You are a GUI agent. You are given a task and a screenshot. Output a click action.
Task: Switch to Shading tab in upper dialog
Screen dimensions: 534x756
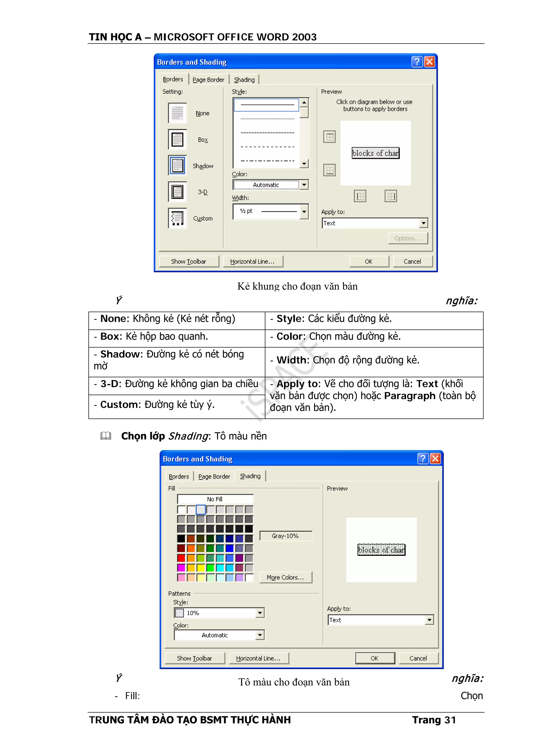pyautogui.click(x=244, y=80)
